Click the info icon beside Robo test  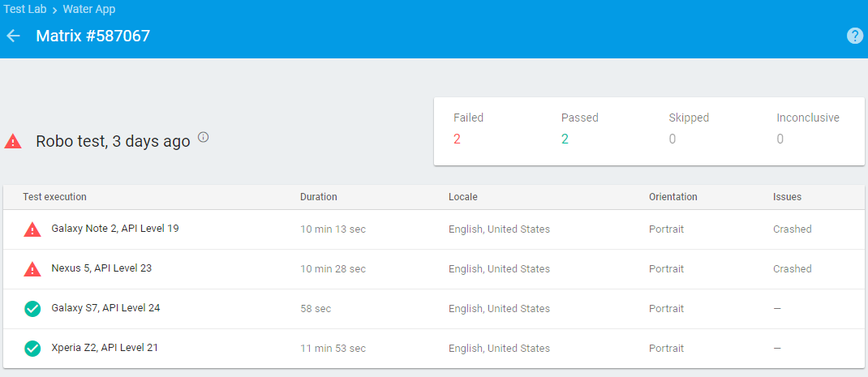click(204, 137)
